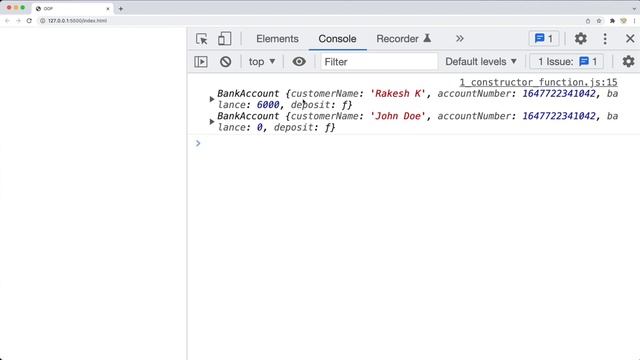The image size is (640, 360).
Task: Open console settings gear
Action: tap(628, 62)
